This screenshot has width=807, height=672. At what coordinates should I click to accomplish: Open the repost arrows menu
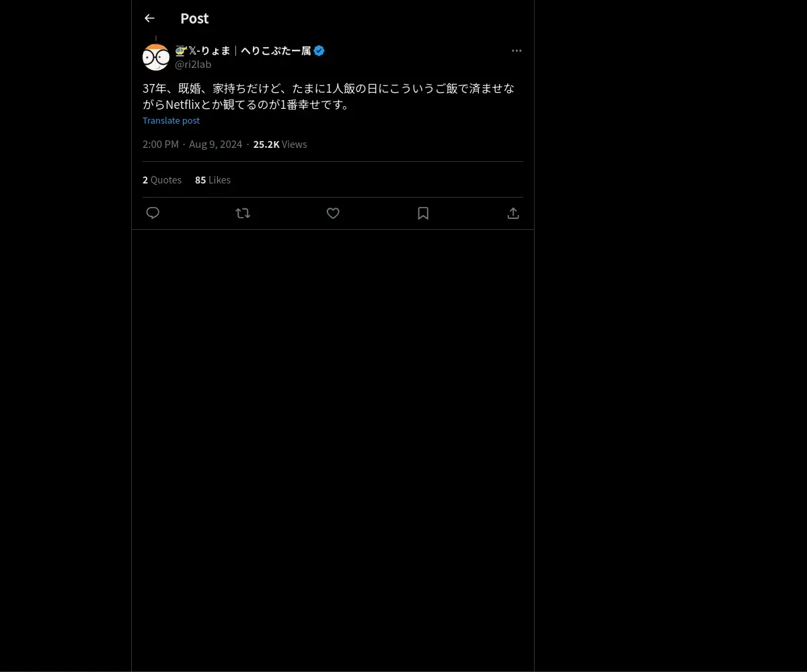point(243,213)
